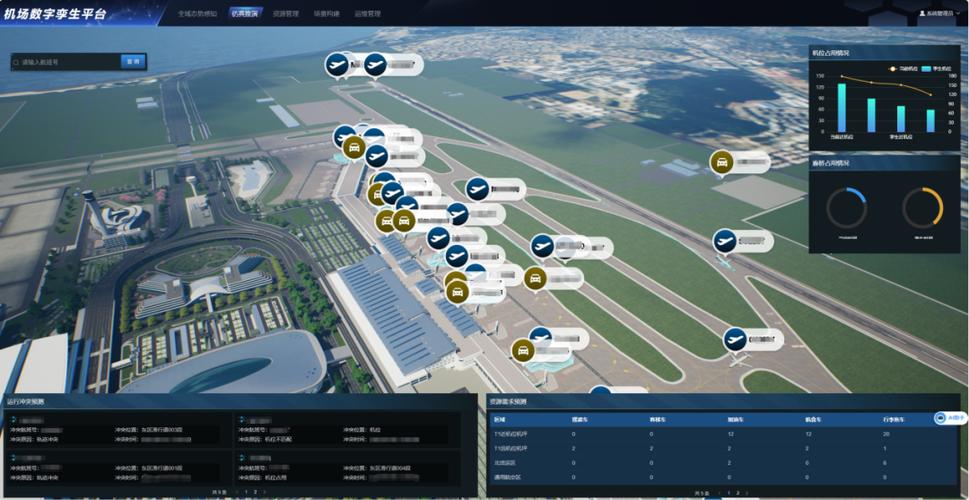Image resolution: width=969 pixels, height=500 pixels.
Task: Toggle the cyan bar series in the chart legend
Action: coord(936,68)
